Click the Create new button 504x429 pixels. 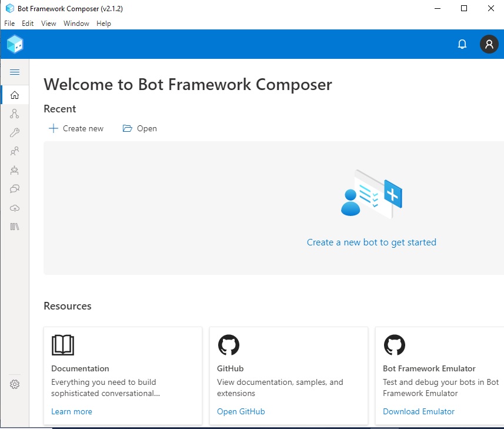pos(76,128)
